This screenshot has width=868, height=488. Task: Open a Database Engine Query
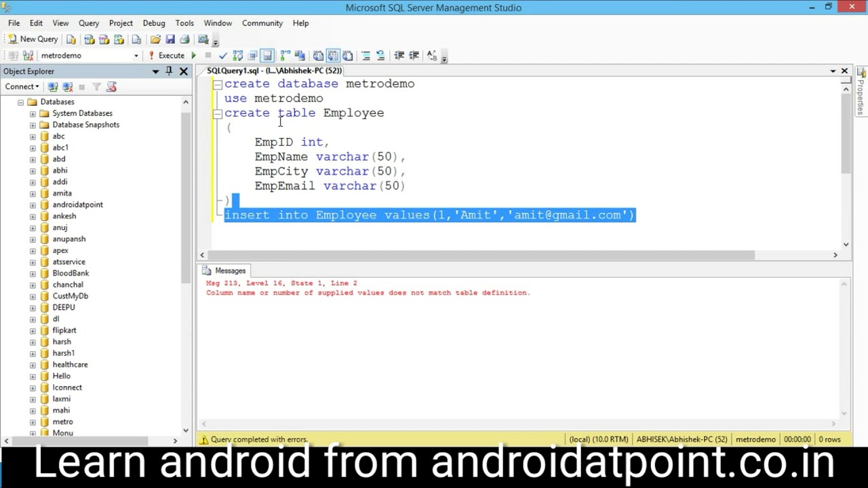[71, 39]
